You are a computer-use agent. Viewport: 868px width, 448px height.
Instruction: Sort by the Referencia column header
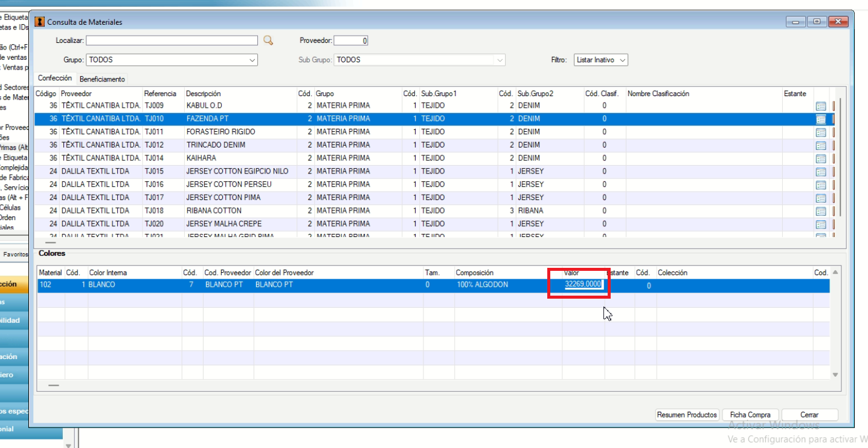pos(160,94)
